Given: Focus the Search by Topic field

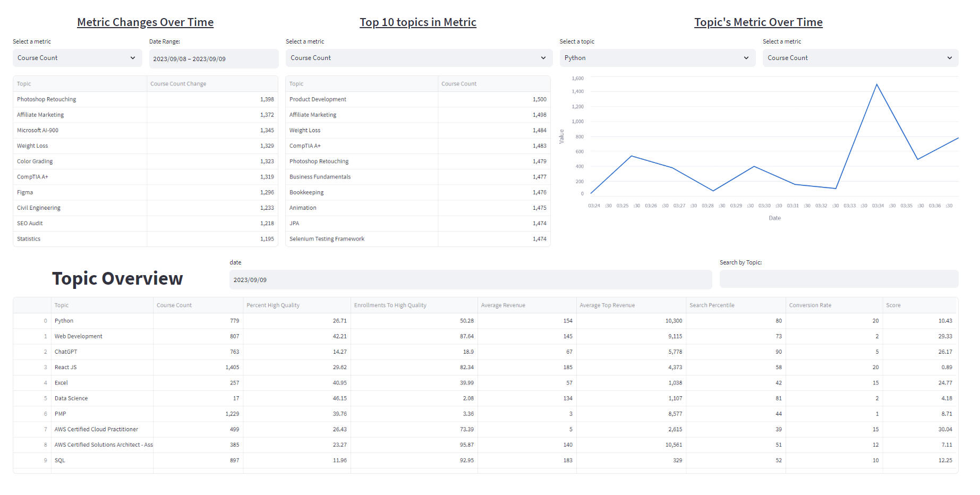Looking at the screenshot, I should [x=838, y=279].
